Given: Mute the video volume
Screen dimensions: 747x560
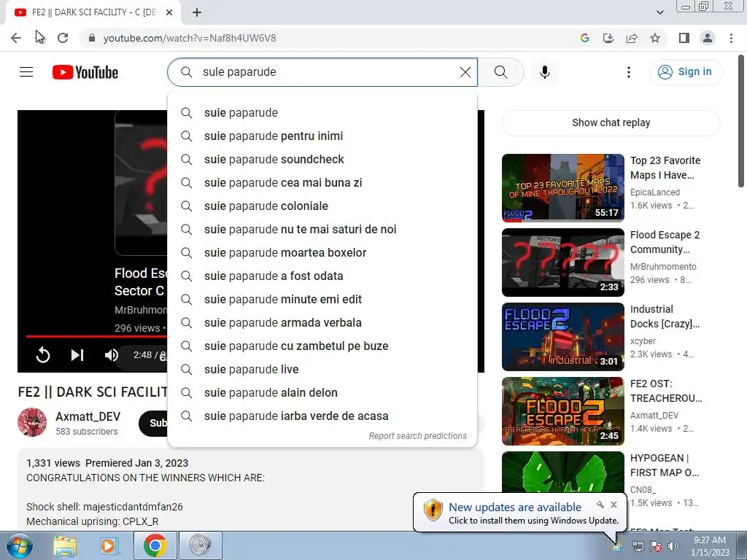Looking at the screenshot, I should [112, 355].
